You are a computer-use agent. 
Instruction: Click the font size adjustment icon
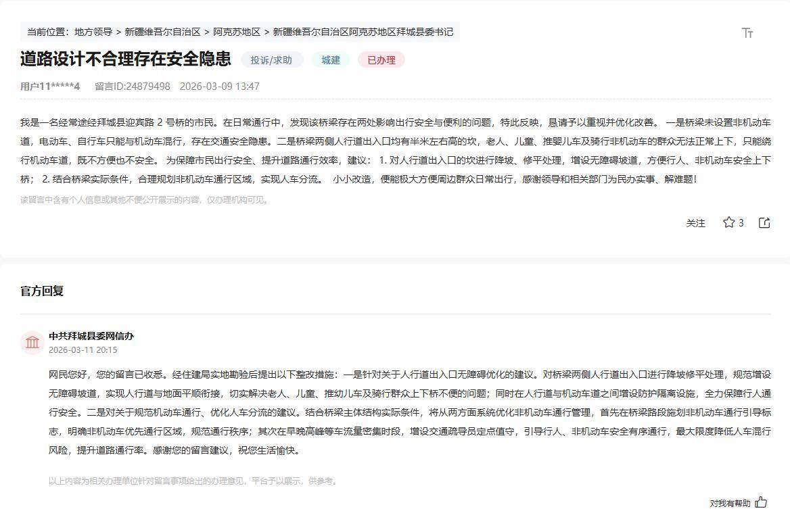coord(747,33)
